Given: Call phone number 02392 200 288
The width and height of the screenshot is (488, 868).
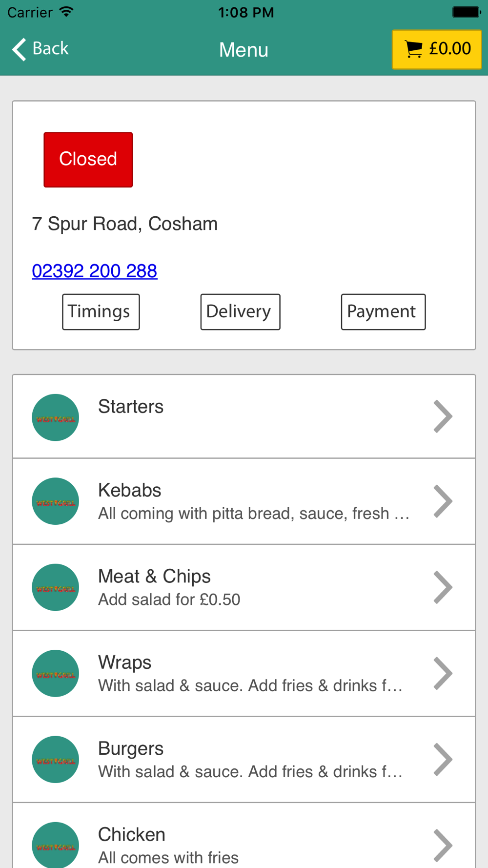Looking at the screenshot, I should click(95, 271).
